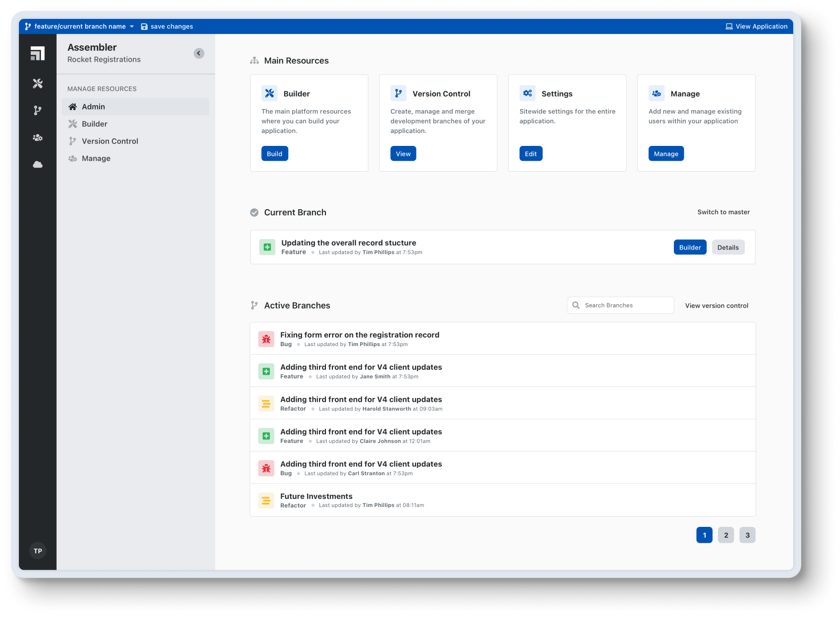Open Fixing form error on registration record branch
840x617 pixels.
pyautogui.click(x=503, y=339)
